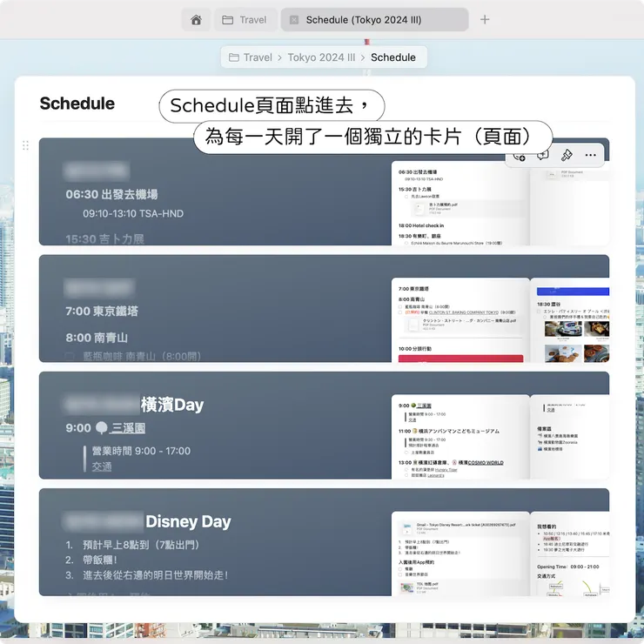Open the Disney Day ticket PDF preview thumbnail
Image resolution: width=644 pixels, height=644 pixels.
[460, 553]
